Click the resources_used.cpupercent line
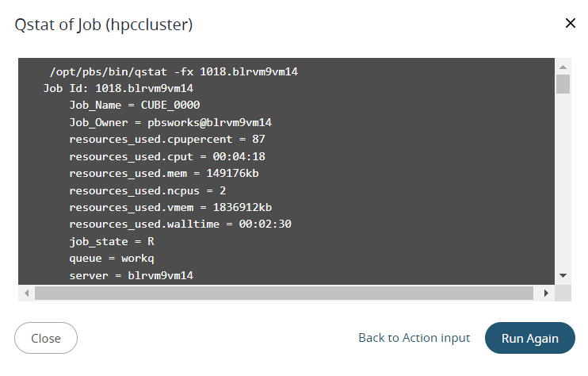This screenshot has width=588, height=376. [x=167, y=139]
